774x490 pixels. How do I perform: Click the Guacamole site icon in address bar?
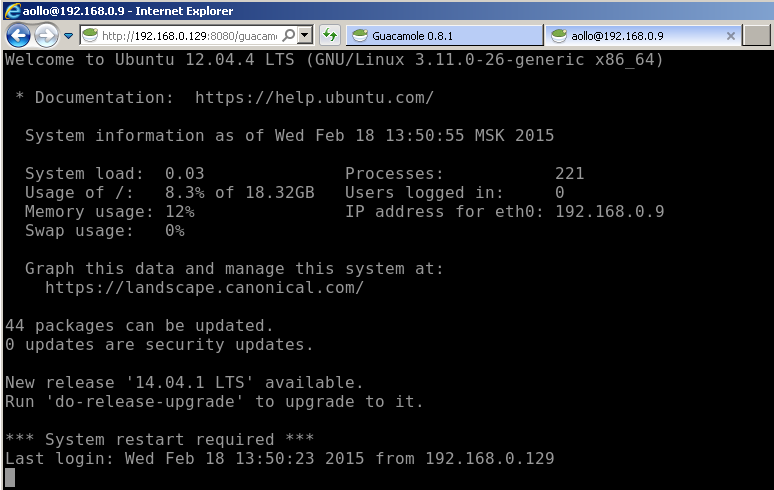90,35
